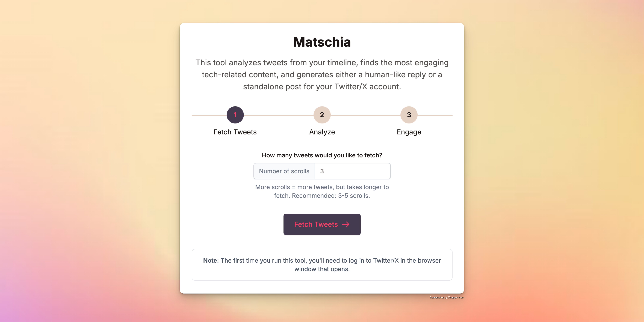
Task: Select the Engage step label
Action: tap(409, 132)
